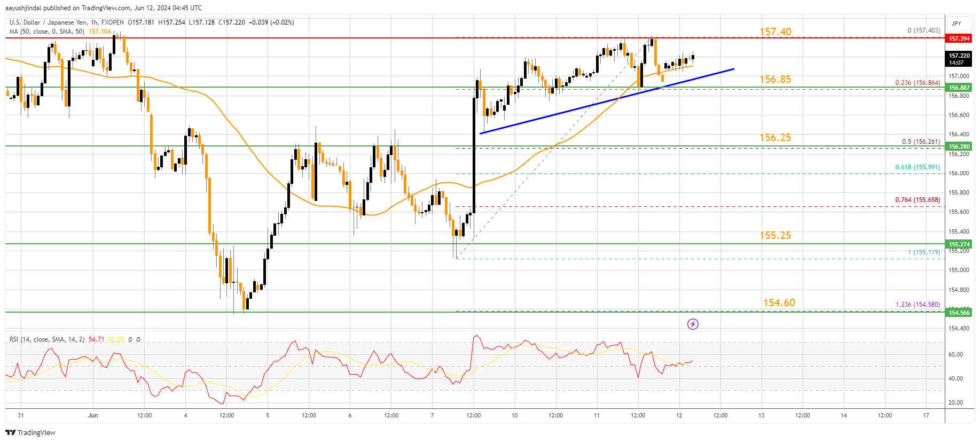This screenshot has height=442, width=980.
Task: Click the green 156.280 price label
Action: (959, 146)
